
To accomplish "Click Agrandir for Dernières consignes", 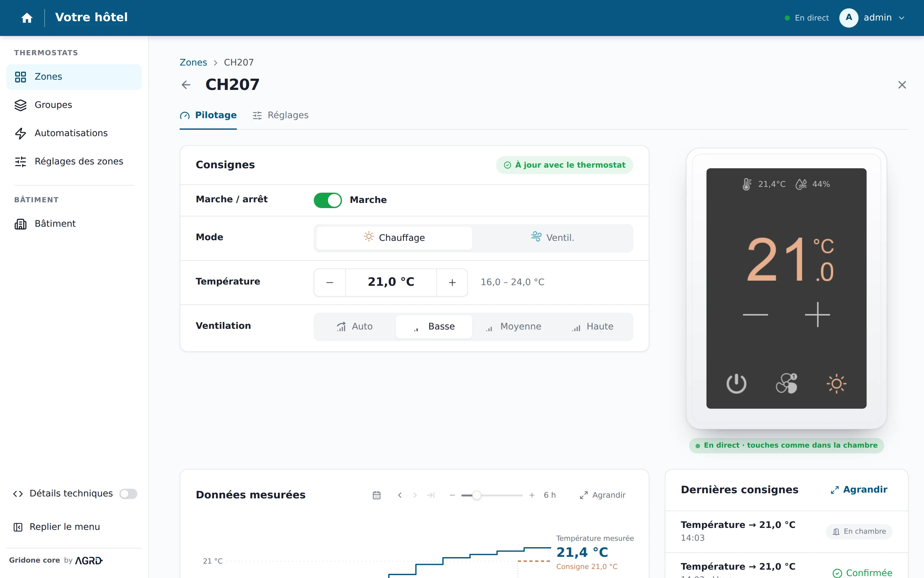I will tap(859, 490).
